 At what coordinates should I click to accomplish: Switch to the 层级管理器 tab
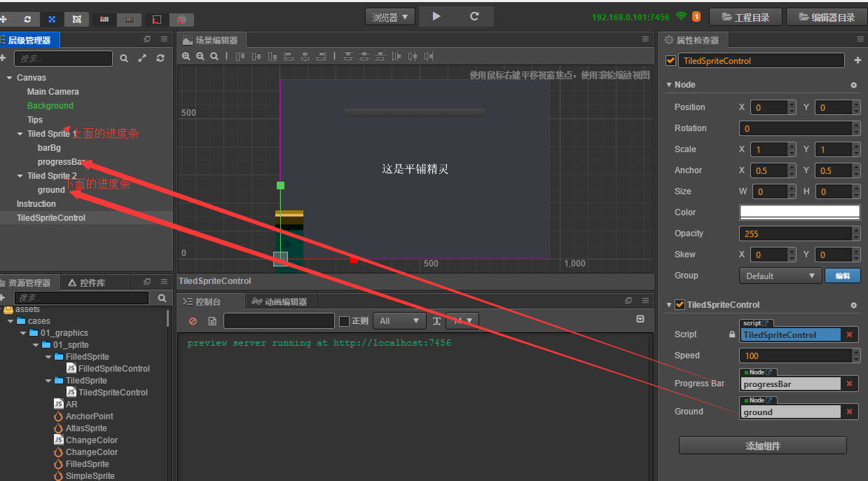(29, 40)
